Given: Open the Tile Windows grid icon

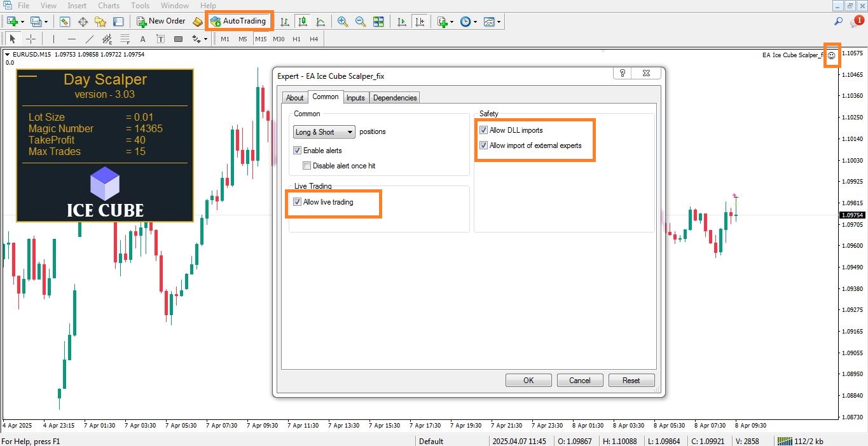Looking at the screenshot, I should [x=378, y=22].
